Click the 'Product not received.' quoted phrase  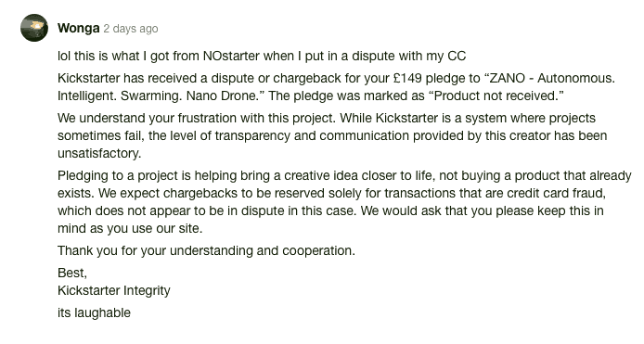pyautogui.click(x=496, y=96)
